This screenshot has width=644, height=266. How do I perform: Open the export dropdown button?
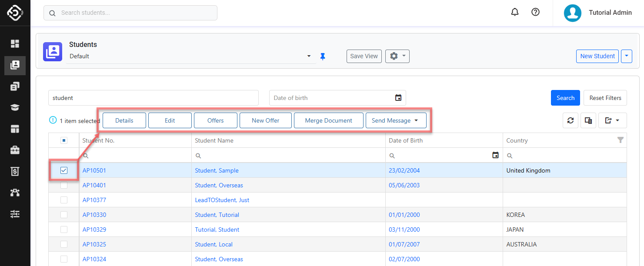(612, 120)
